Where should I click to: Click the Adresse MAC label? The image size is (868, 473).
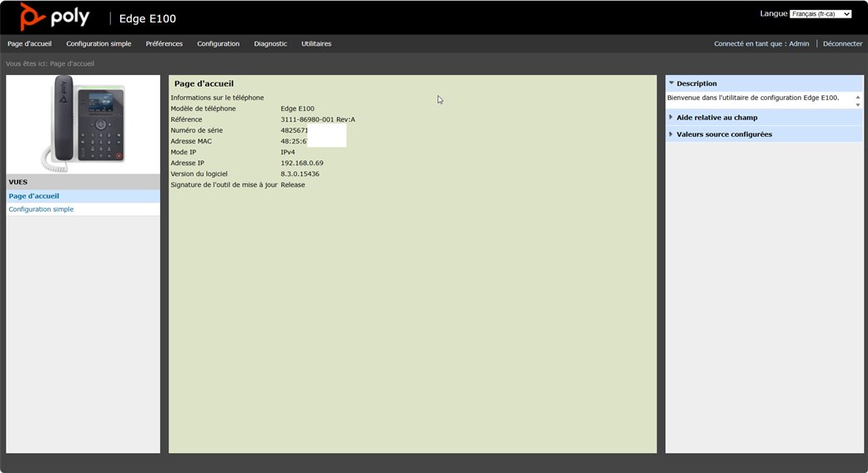[191, 141]
